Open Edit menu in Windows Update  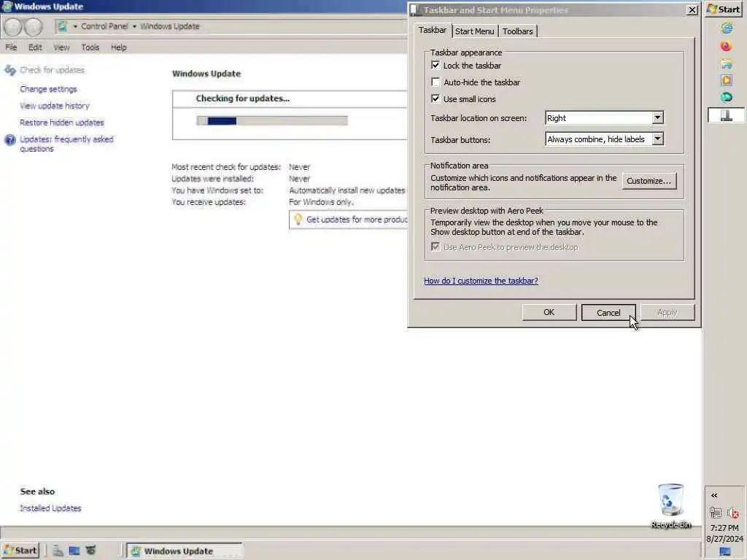point(35,47)
